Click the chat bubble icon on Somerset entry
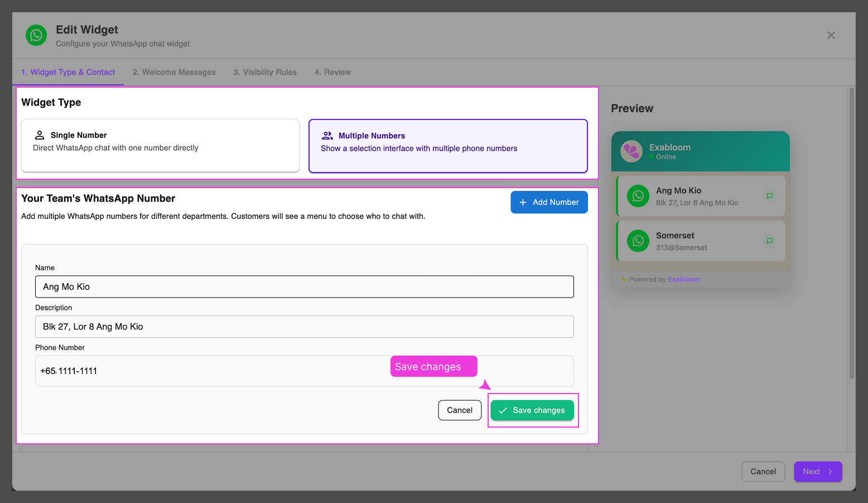The height and width of the screenshot is (503, 868). pos(770,241)
